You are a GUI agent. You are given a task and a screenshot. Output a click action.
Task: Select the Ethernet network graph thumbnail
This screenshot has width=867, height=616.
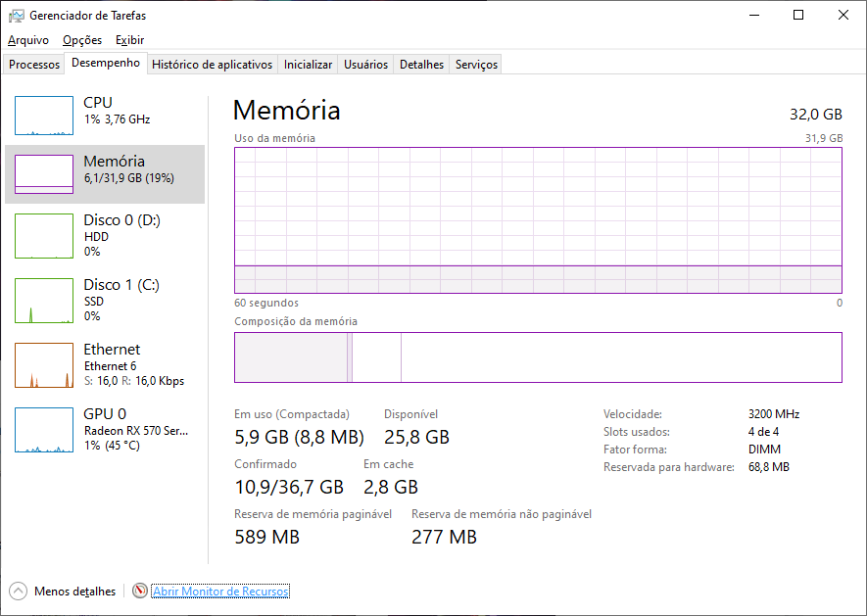coord(44,365)
